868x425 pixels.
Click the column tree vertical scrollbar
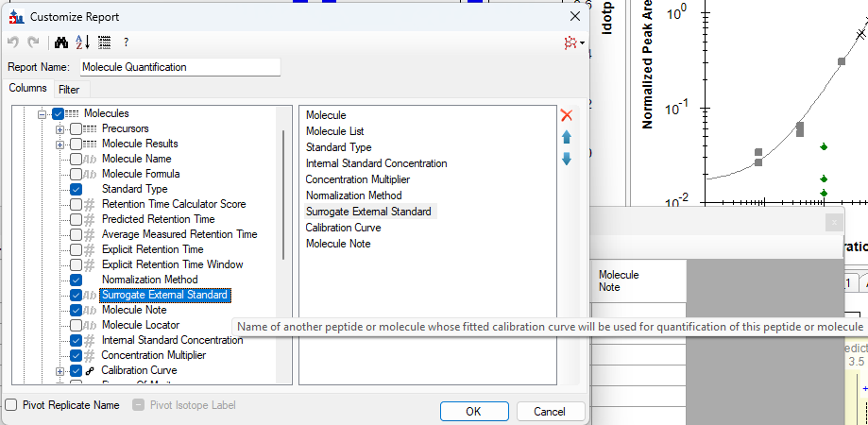click(x=284, y=194)
